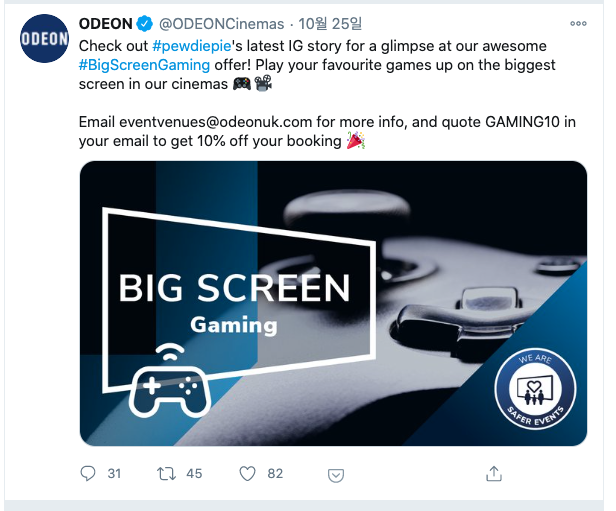
Task: Click the retweet count 45
Action: point(194,474)
